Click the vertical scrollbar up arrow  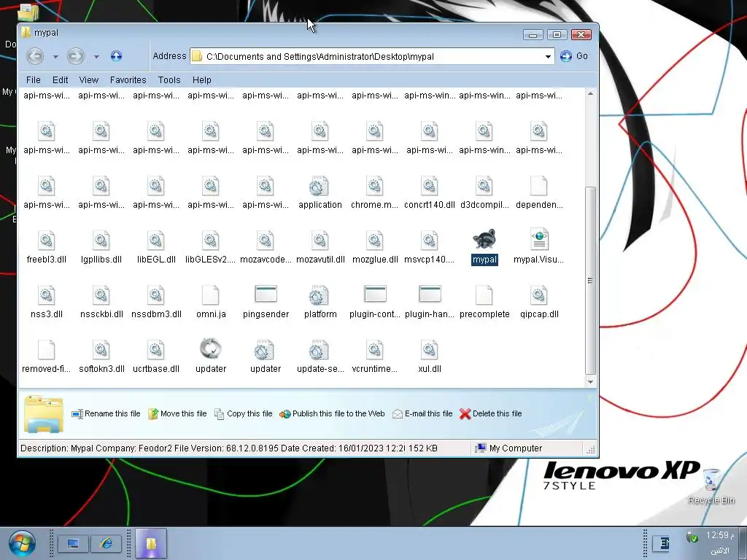point(590,94)
